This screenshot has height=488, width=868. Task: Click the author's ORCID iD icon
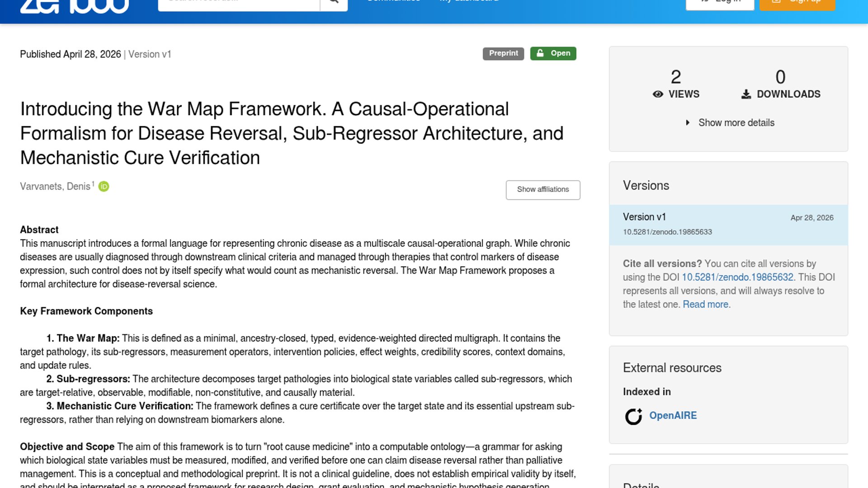(104, 187)
